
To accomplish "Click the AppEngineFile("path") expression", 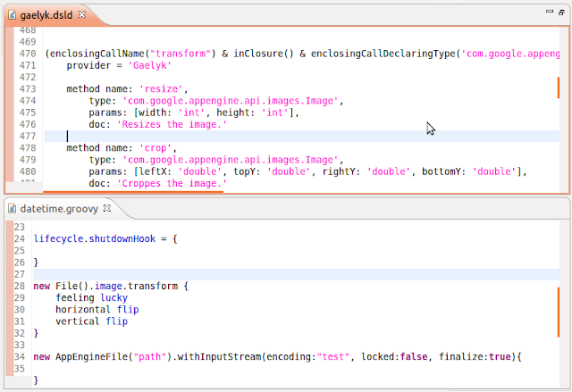I will click(x=114, y=356).
